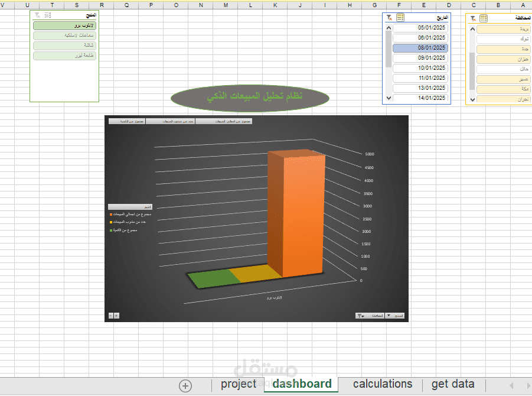Click the Clear Filter icon on المنتج slicer
This screenshot has width=532, height=396.
click(x=36, y=15)
